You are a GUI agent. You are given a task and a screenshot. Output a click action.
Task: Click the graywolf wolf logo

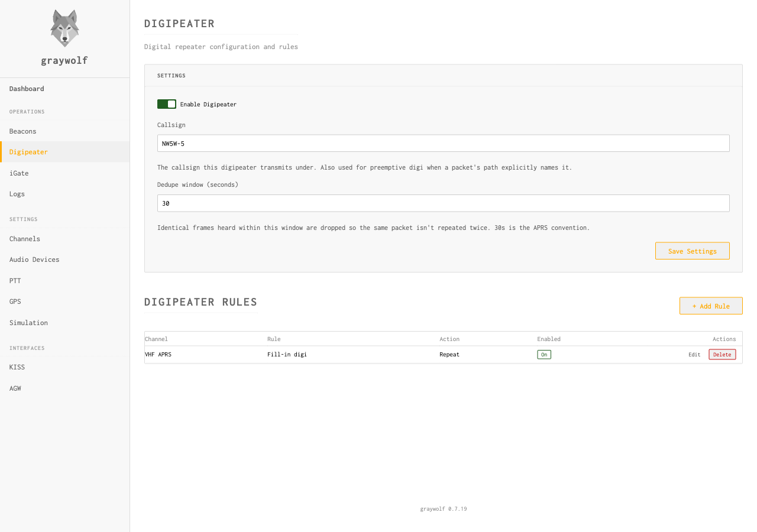click(64, 27)
